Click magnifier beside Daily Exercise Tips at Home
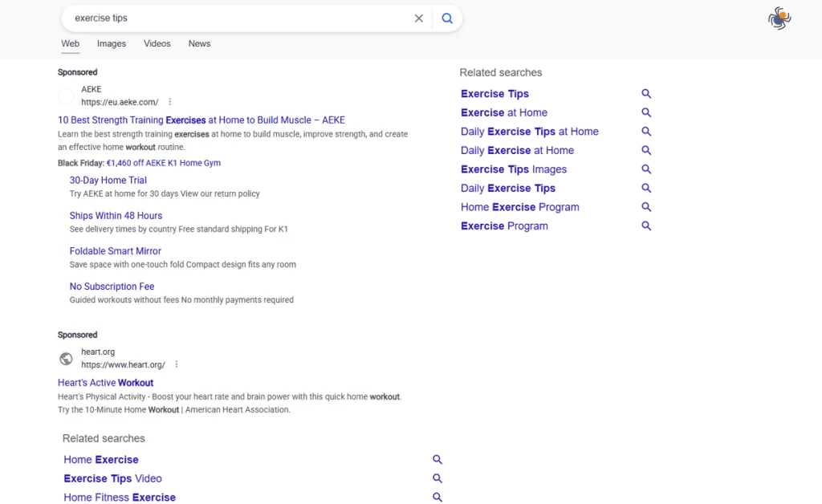This screenshot has width=822, height=504. pos(646,132)
